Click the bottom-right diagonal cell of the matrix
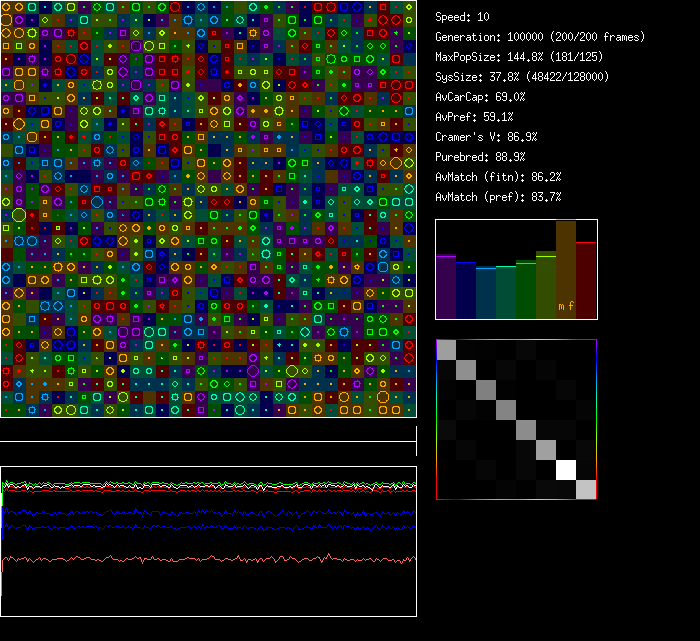The height and width of the screenshot is (641, 700). 586,489
